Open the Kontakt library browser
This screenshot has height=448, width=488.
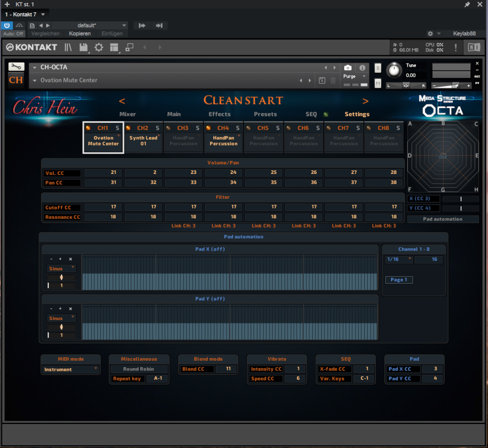click(68, 48)
